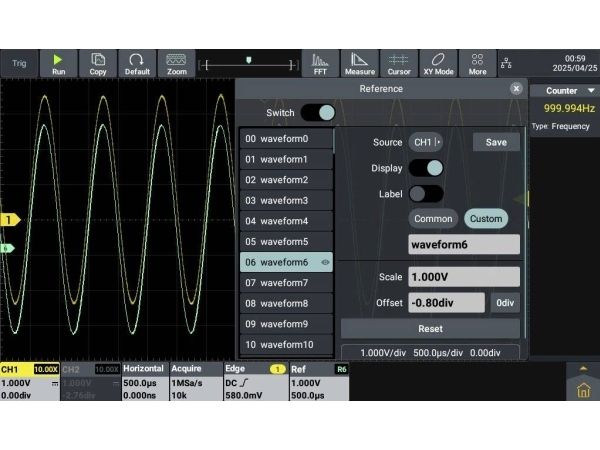Open the CH1 channel settings tab
The height and width of the screenshot is (450, 600).
[x=30, y=382]
